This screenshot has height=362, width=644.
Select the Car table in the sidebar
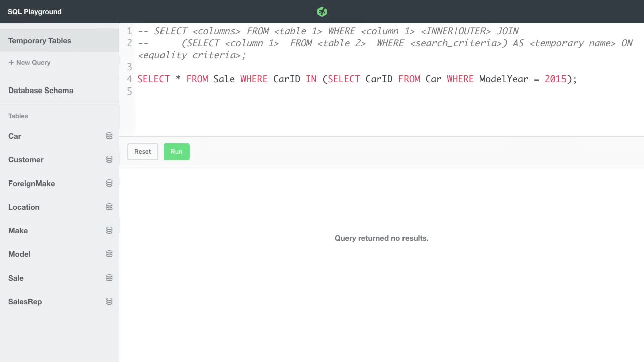[x=15, y=136]
